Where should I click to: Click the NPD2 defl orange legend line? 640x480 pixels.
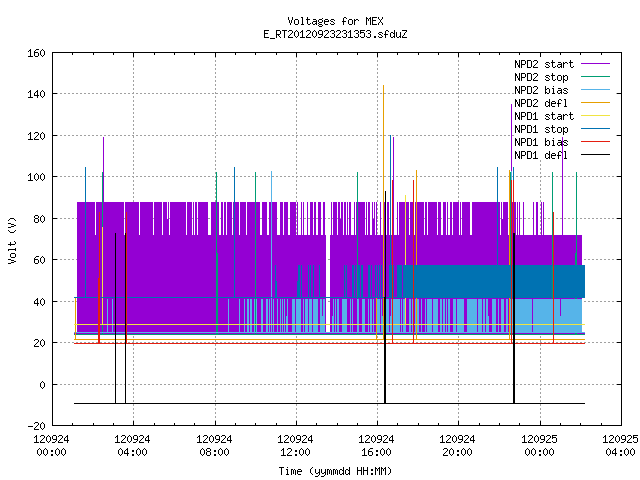[x=595, y=103]
